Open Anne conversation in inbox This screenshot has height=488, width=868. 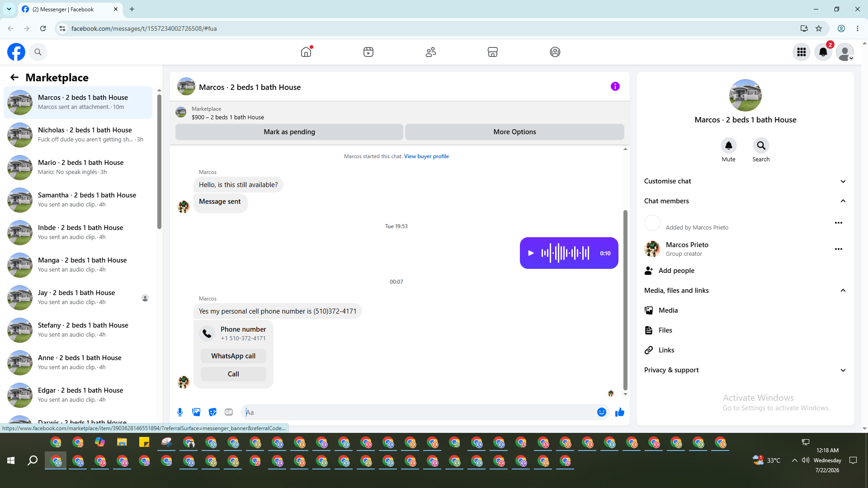(x=78, y=363)
